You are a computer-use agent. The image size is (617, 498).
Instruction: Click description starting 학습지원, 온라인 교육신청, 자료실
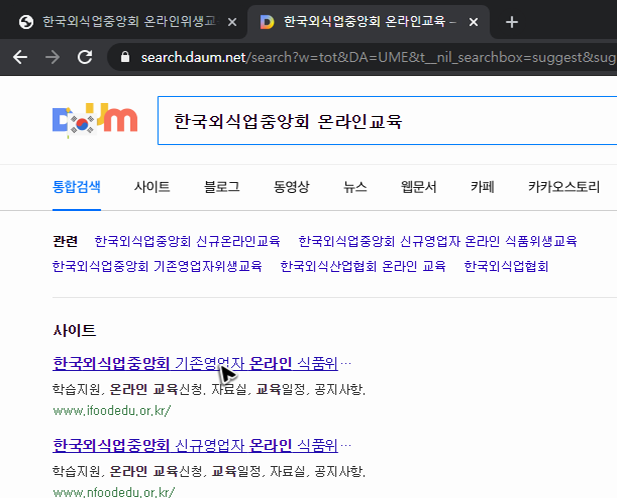(209, 389)
